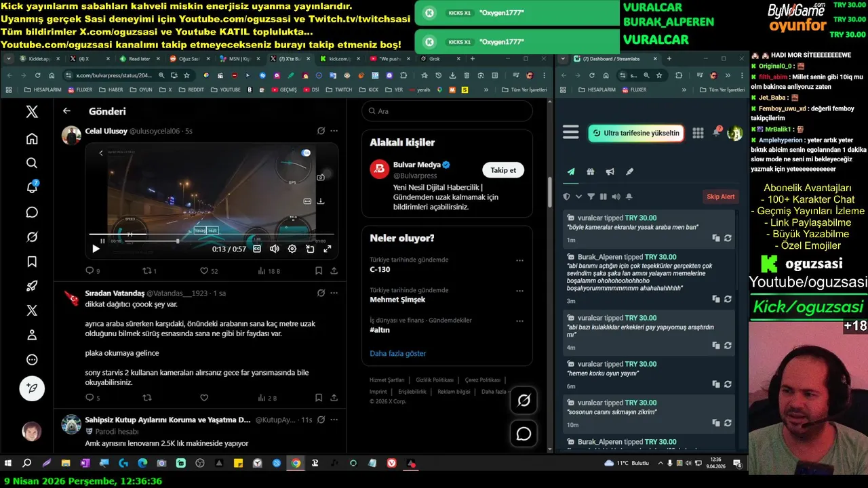868x488 pixels.
Task: Click Ultra tarifesine yükseltin button
Action: tap(636, 134)
